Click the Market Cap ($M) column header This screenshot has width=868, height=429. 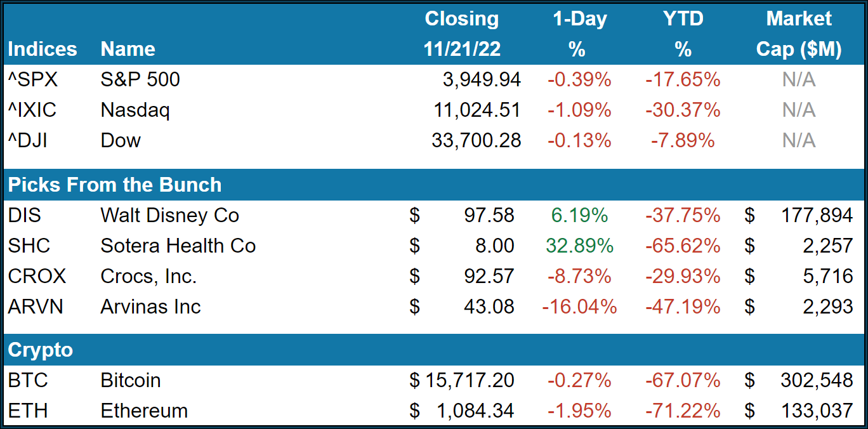798,34
